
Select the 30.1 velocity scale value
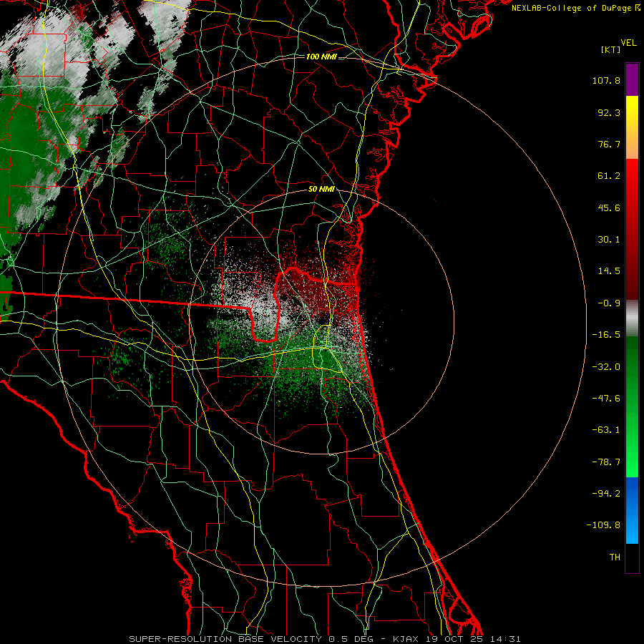click(x=609, y=240)
